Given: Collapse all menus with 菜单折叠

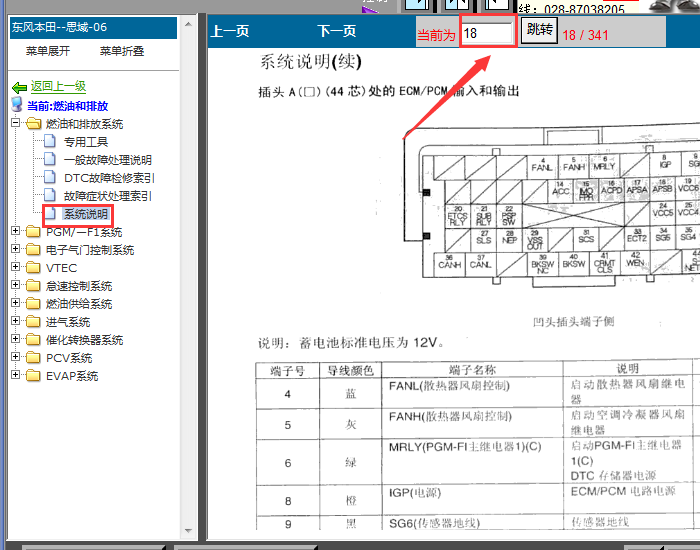Looking at the screenshot, I should coord(122,51).
